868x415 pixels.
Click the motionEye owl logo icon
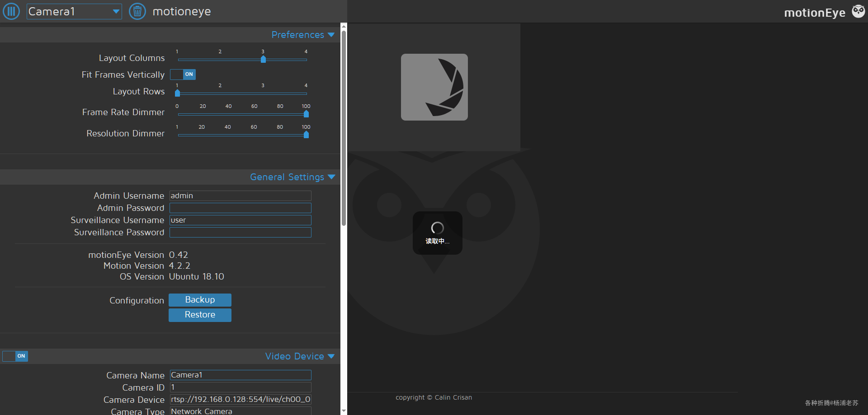858,11
